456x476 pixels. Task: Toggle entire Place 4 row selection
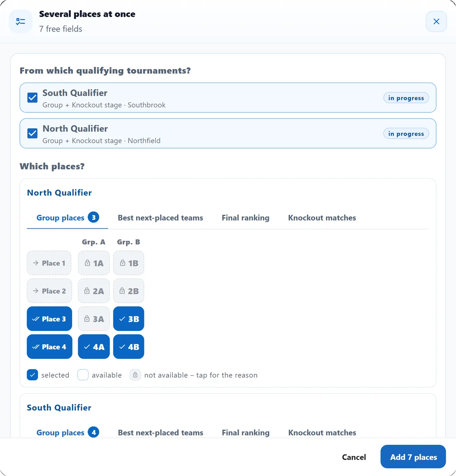coord(49,347)
